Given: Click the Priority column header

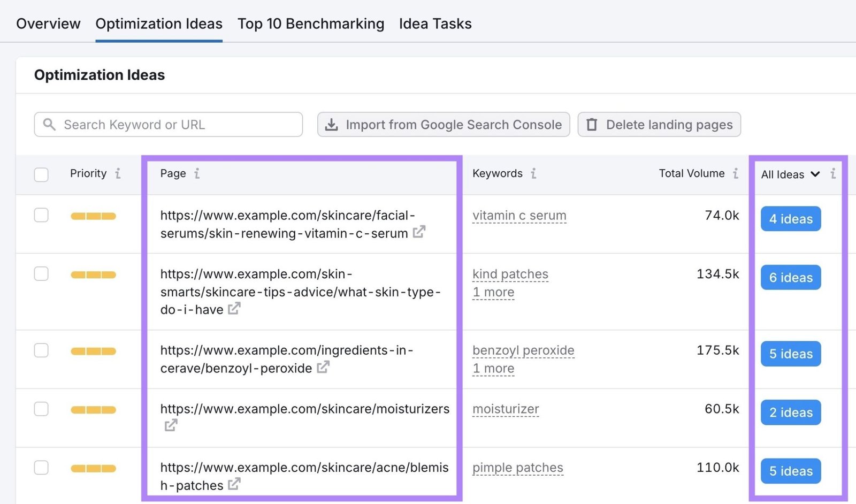Looking at the screenshot, I should pos(88,173).
